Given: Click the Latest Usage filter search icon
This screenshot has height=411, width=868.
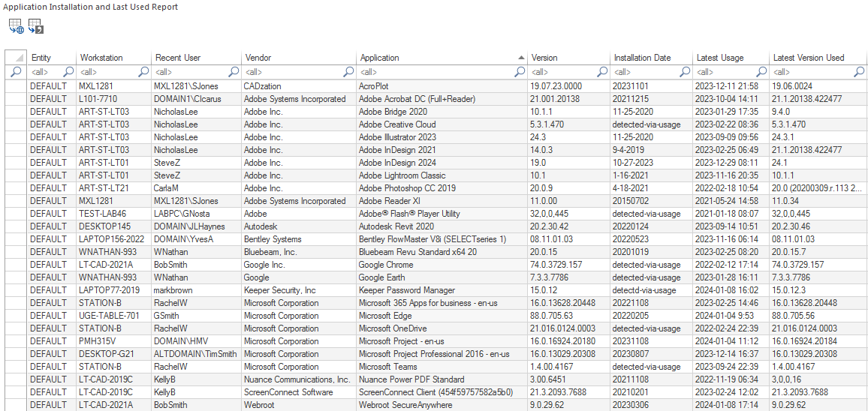Looking at the screenshot, I should 761,72.
